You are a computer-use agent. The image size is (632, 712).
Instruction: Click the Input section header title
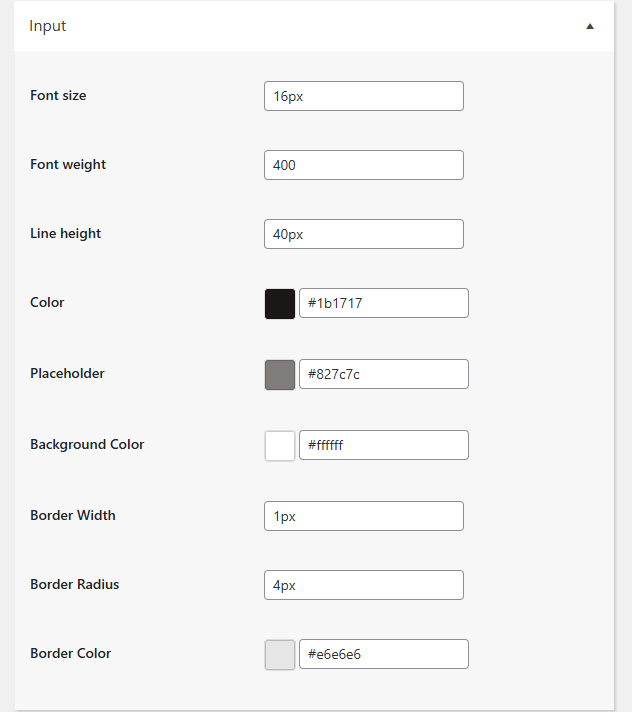[48, 26]
